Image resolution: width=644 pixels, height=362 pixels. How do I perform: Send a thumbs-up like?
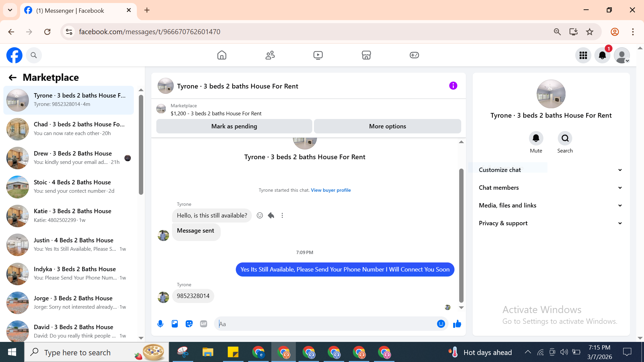coord(457,324)
